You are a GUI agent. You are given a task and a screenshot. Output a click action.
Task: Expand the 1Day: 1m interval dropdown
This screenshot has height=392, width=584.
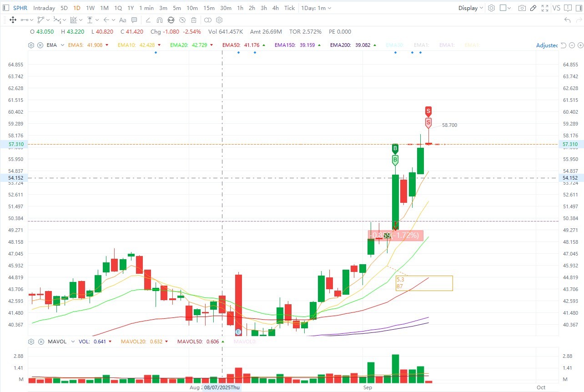coord(316,8)
